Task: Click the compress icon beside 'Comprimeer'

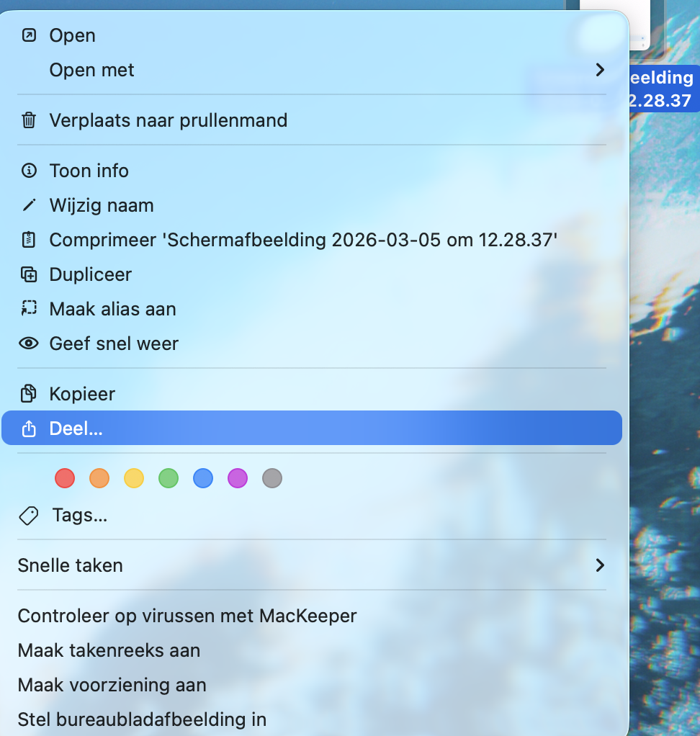Action: pyautogui.click(x=29, y=240)
